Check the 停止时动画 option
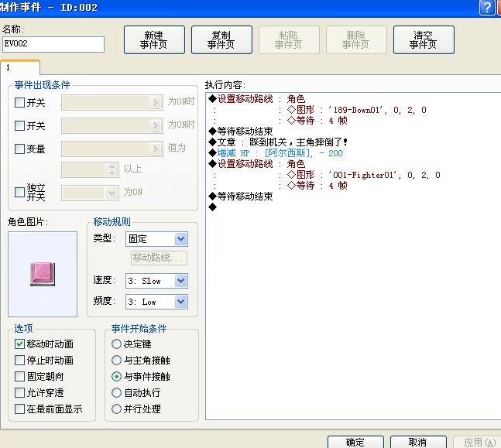The width and height of the screenshot is (501, 448). pos(19,361)
